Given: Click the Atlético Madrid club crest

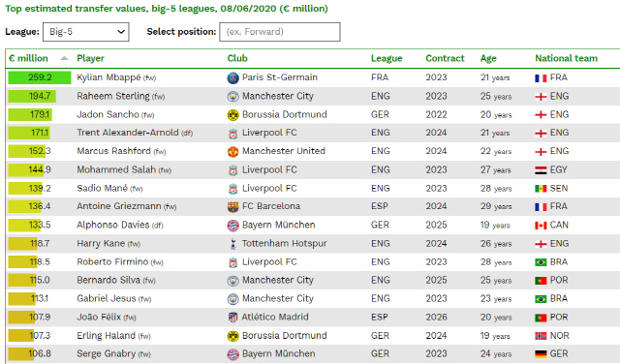Looking at the screenshot, I should click(232, 318).
